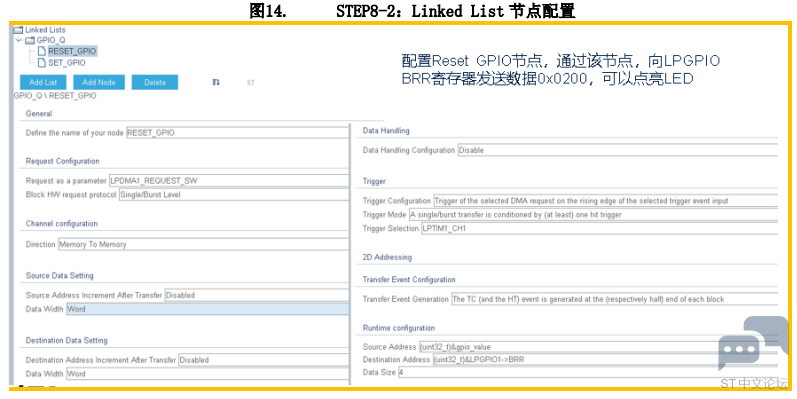Collapse the GPIO_Q tree branch
This screenshot has height=399, width=797.
19,40
